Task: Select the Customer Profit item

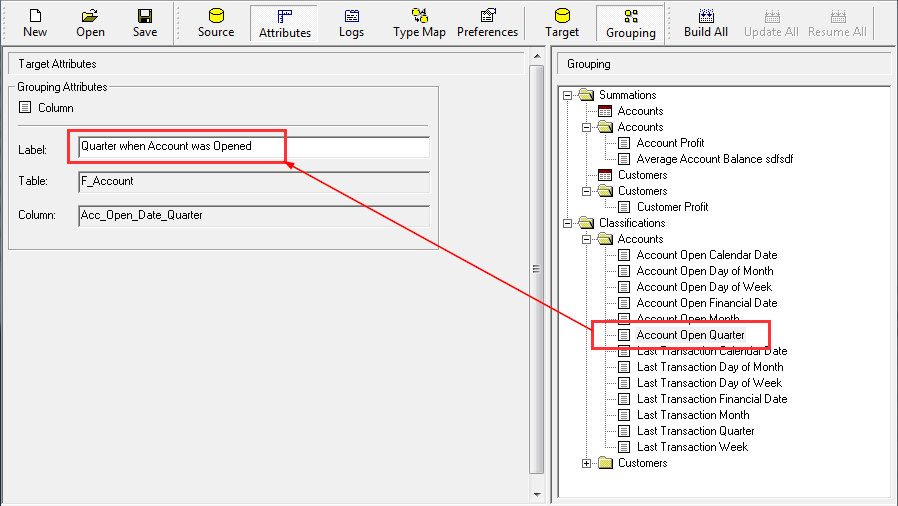Action: (672, 207)
